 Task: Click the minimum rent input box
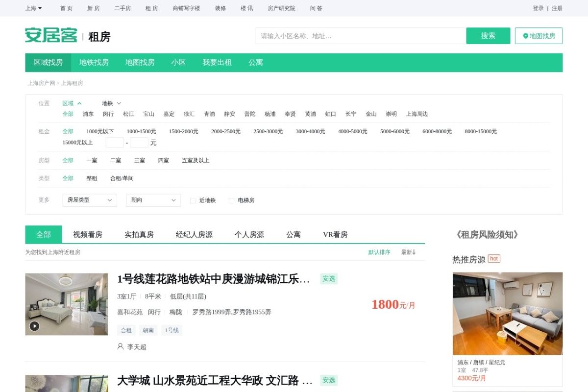[x=115, y=143]
